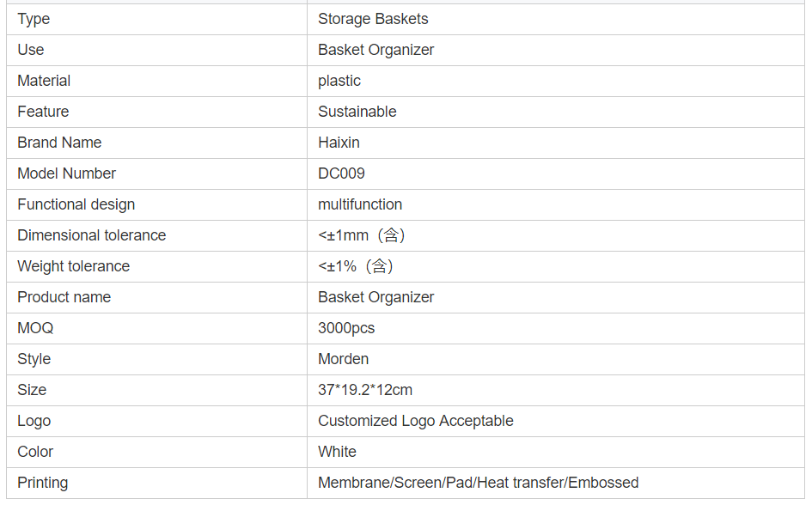Click the 'Morden' style value

(343, 359)
